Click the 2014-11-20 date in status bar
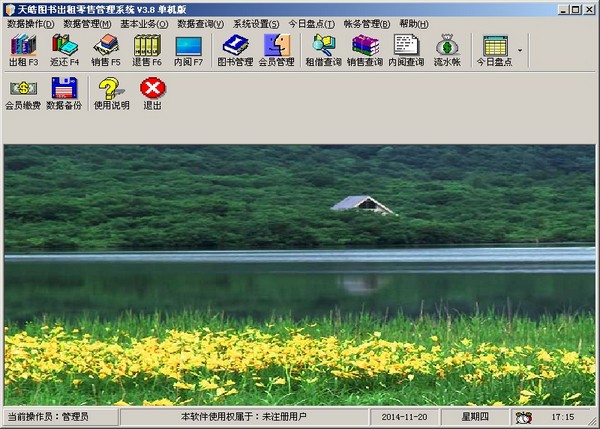The image size is (600, 429). tap(404, 417)
